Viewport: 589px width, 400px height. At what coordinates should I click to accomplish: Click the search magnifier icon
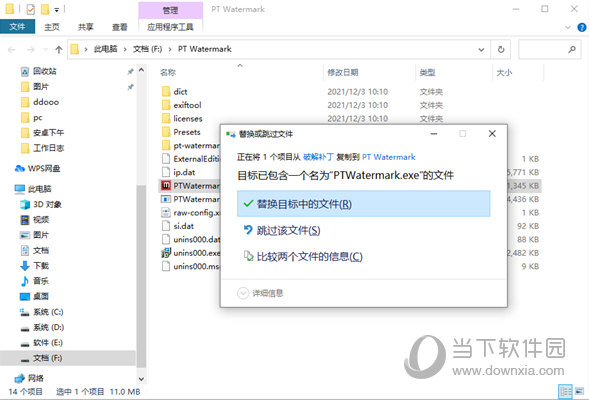572,49
